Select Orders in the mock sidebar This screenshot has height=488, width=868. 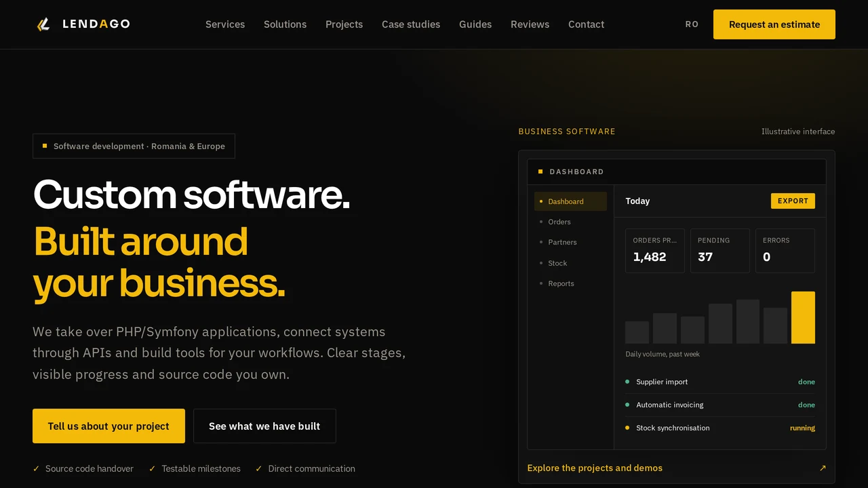point(570,222)
